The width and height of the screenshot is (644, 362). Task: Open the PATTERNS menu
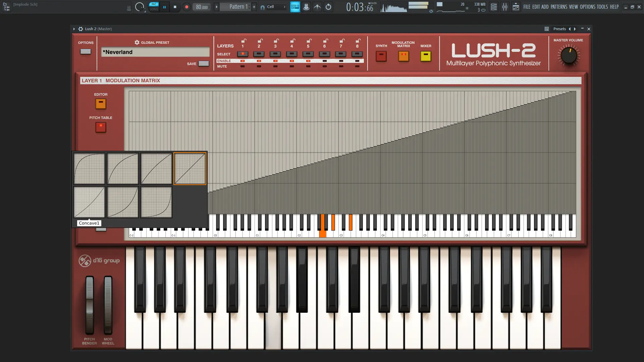point(559,7)
